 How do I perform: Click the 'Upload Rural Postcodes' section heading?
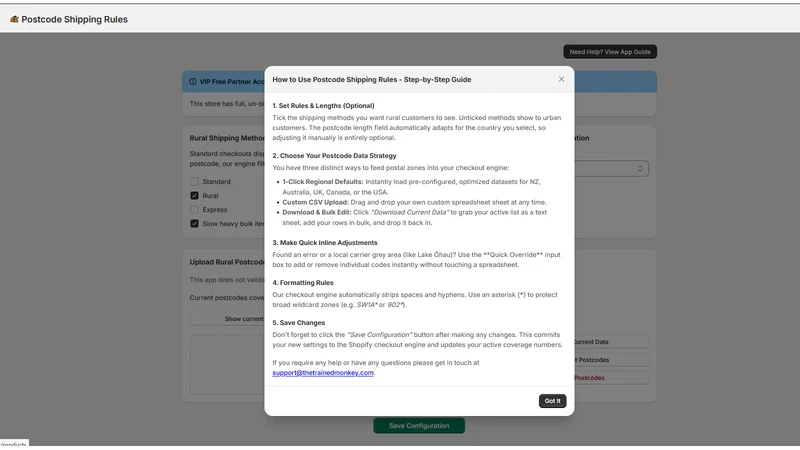point(227,262)
